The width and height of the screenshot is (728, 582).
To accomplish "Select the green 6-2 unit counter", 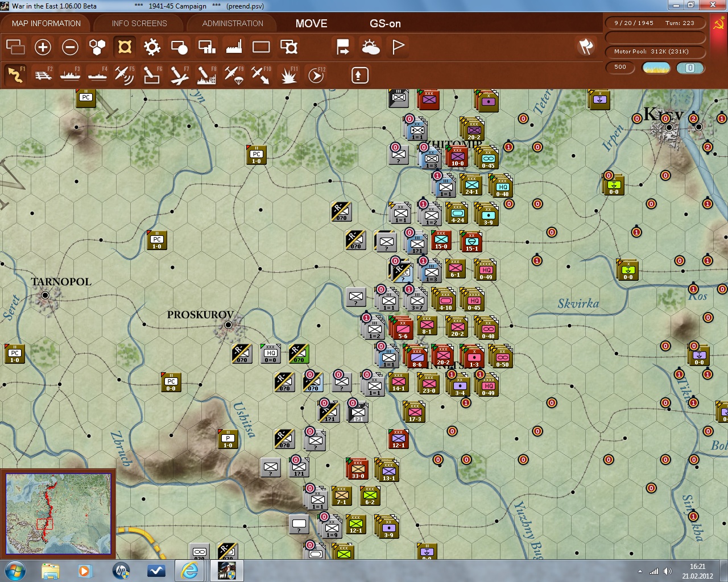I will [370, 496].
